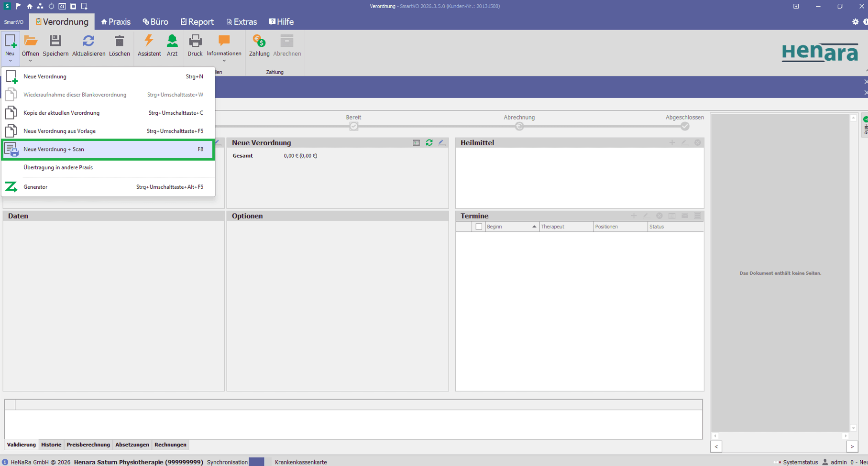Click the green refresh icon in Neue Verordnung panel

(x=429, y=143)
